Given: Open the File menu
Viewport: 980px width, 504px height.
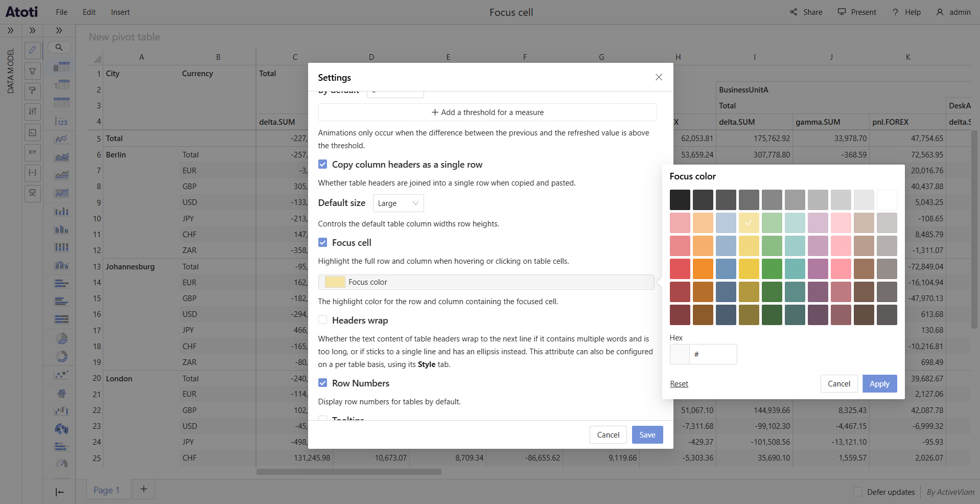Looking at the screenshot, I should tap(62, 12).
